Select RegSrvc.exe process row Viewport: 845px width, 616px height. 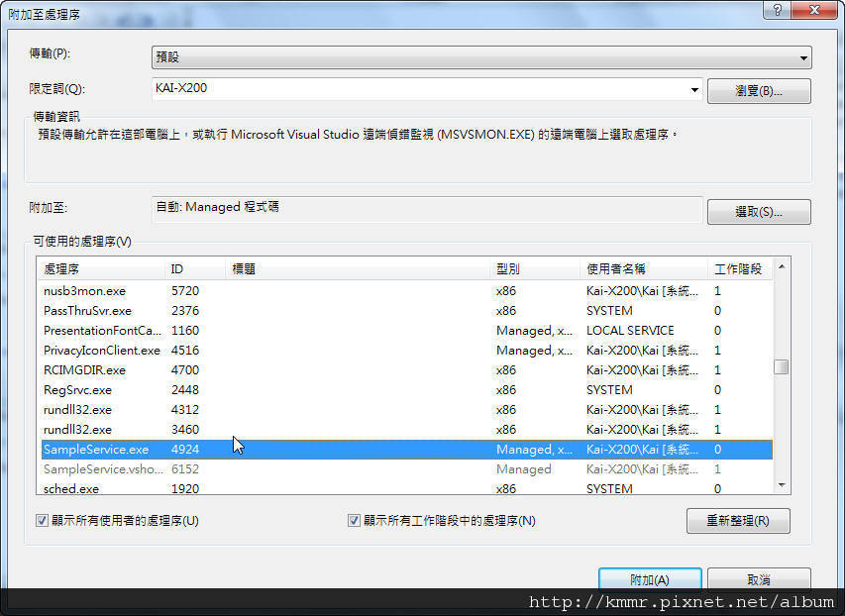click(407, 390)
